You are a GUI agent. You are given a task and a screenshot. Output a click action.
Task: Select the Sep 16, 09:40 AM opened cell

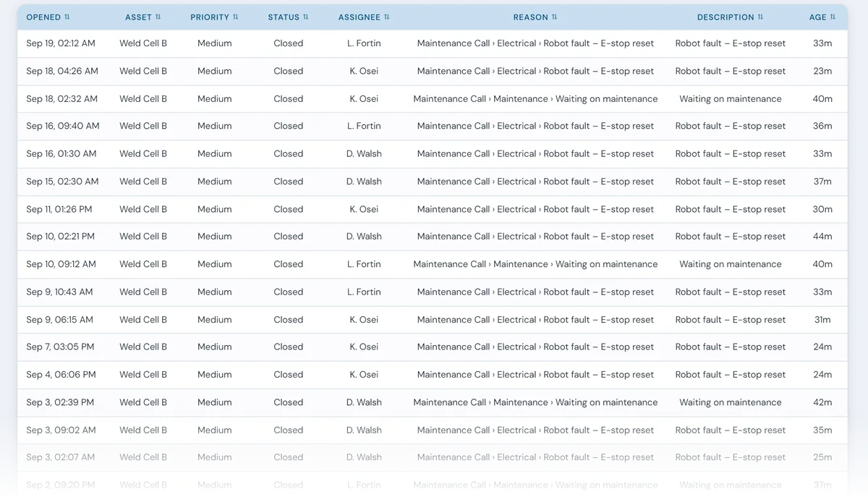[x=62, y=126]
